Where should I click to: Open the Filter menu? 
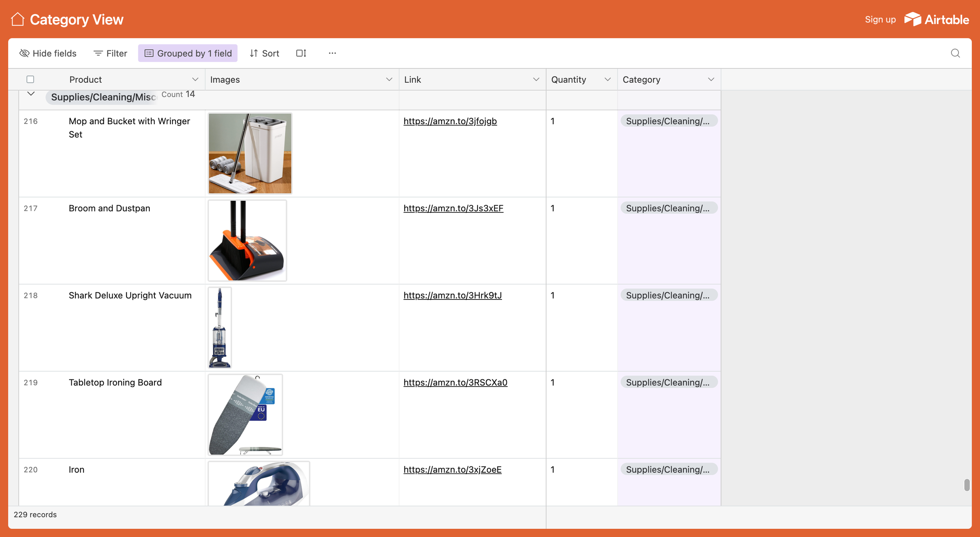110,53
